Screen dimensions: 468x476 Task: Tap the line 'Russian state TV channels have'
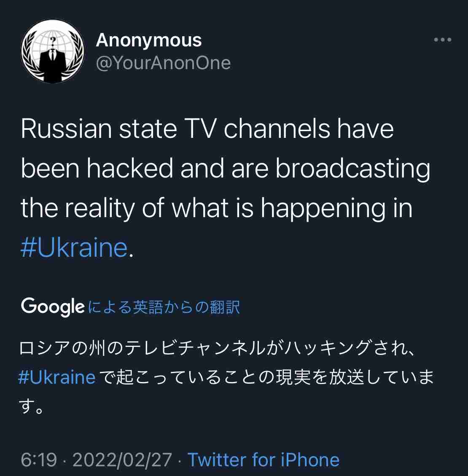click(x=207, y=129)
